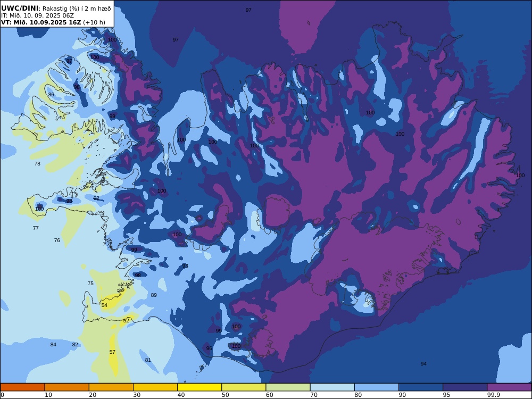532x399 pixels.
Task: Click the legend tick label 60
Action: click(x=270, y=395)
